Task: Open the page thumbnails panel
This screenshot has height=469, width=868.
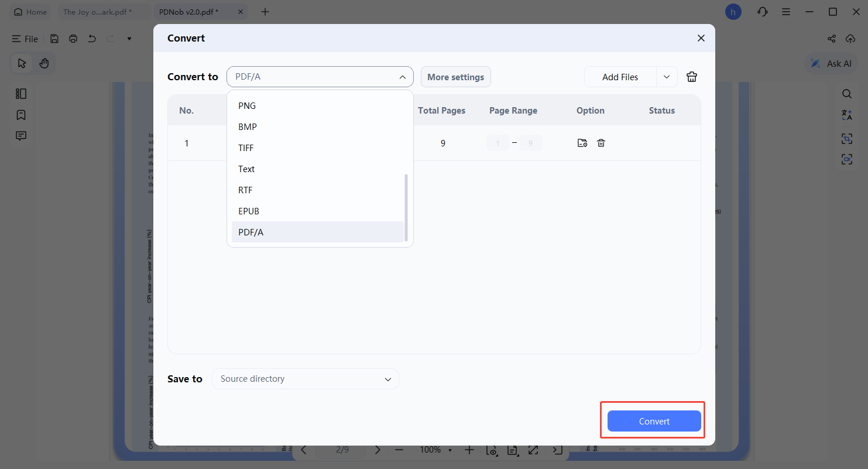Action: coord(21,94)
